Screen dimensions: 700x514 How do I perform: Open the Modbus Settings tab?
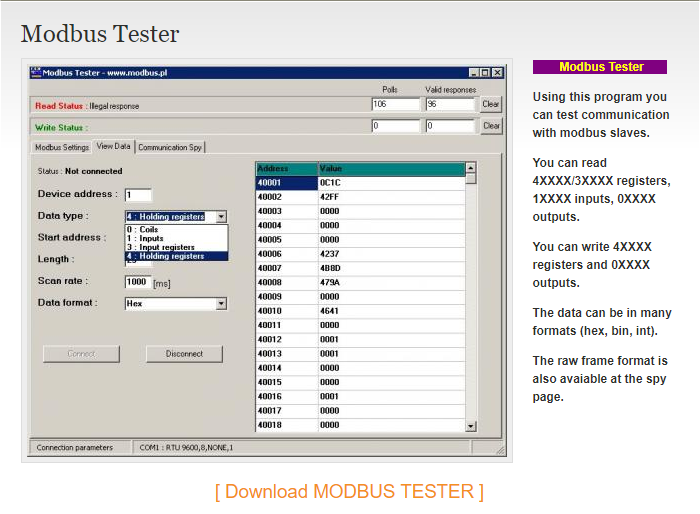pos(62,147)
